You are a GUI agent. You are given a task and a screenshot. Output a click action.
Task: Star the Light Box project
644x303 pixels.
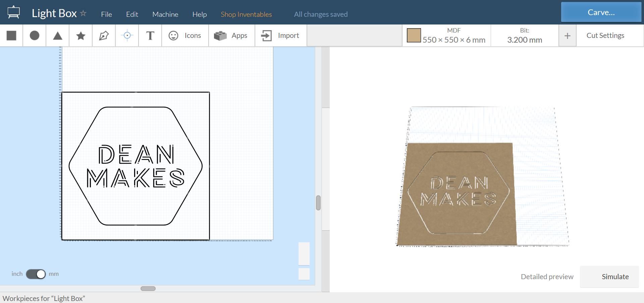point(83,13)
